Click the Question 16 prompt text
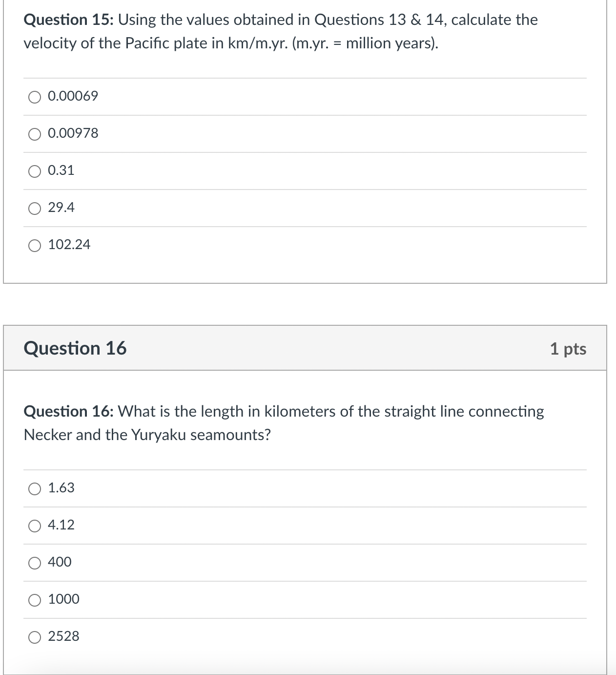616x675 pixels. tap(283, 422)
